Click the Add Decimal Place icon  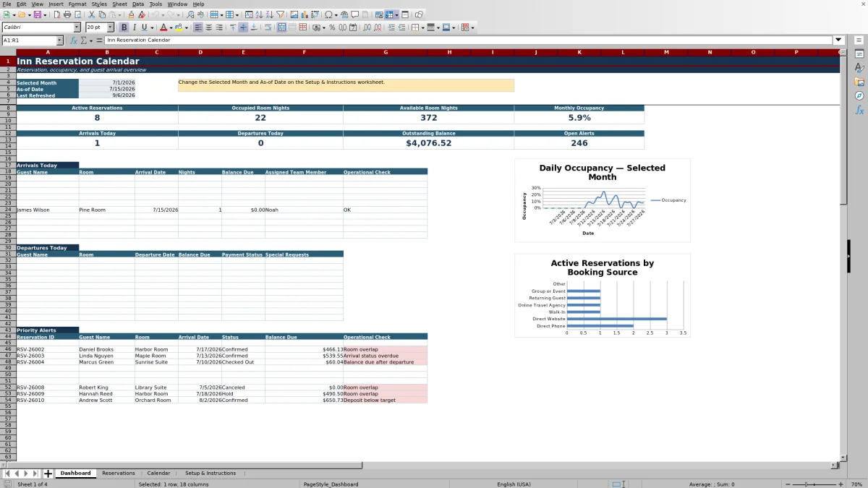[x=367, y=27]
